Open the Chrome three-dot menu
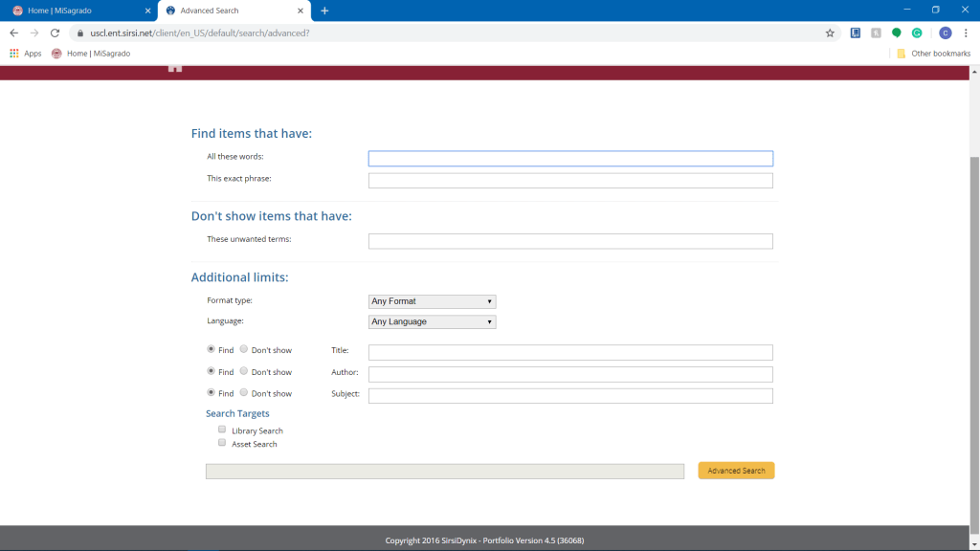The height and width of the screenshot is (551, 980). [966, 33]
